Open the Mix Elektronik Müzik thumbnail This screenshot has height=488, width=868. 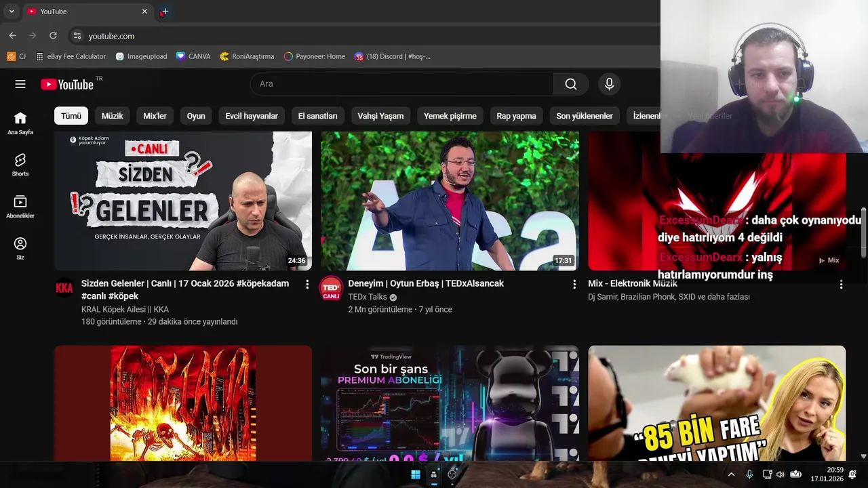717,212
